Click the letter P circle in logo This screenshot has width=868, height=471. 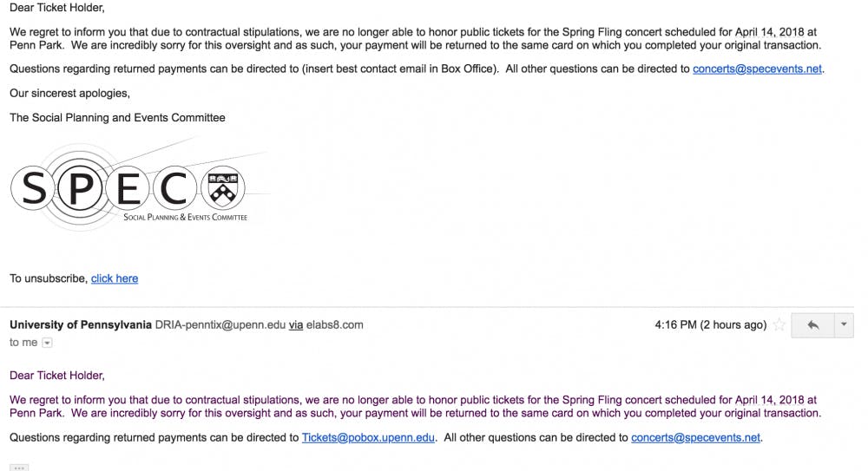80,188
